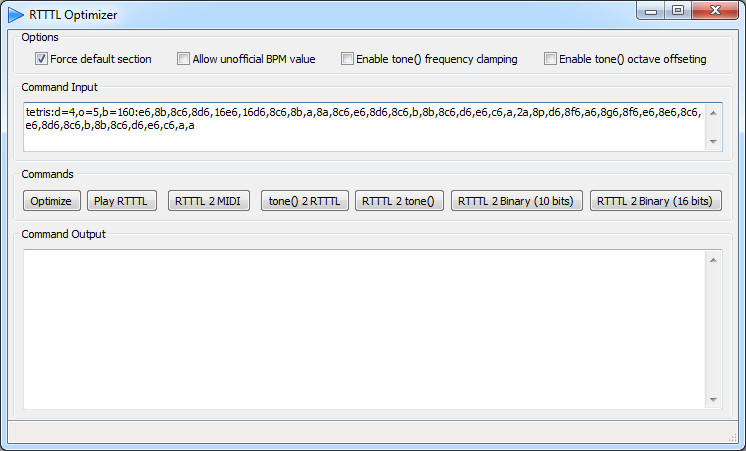Click RTTTL 2 Binary (16 bits) button

[655, 201]
